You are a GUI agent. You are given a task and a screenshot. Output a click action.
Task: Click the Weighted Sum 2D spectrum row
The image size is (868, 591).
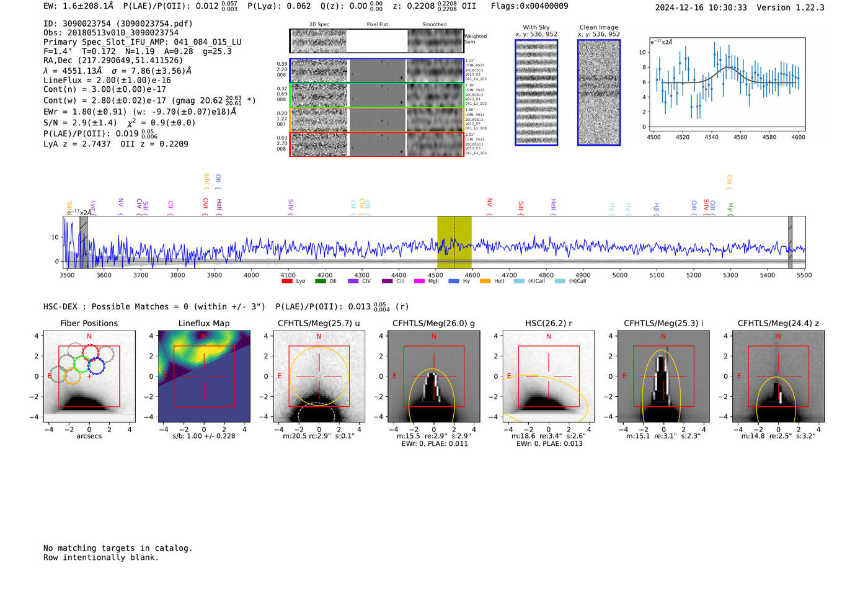[377, 41]
